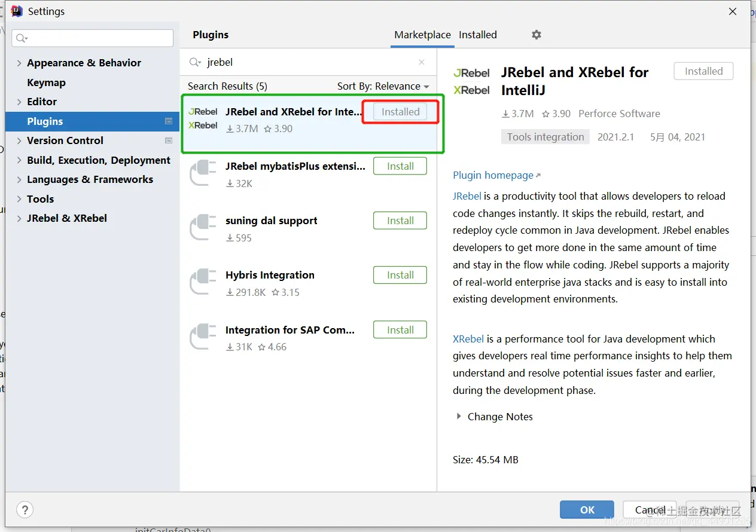Screen dimensions: 756x532
Task: Expand the Editor settings node
Action: pyautogui.click(x=19, y=102)
